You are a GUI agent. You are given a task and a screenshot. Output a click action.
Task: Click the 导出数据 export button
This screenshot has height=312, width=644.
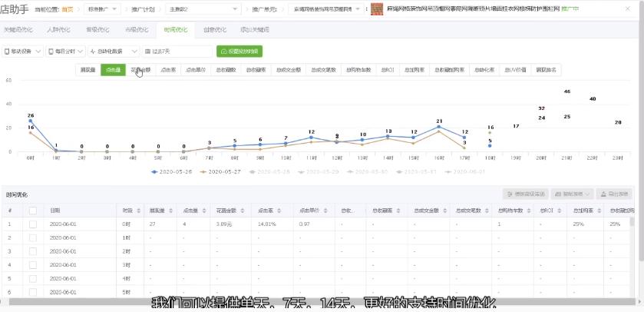(x=613, y=194)
